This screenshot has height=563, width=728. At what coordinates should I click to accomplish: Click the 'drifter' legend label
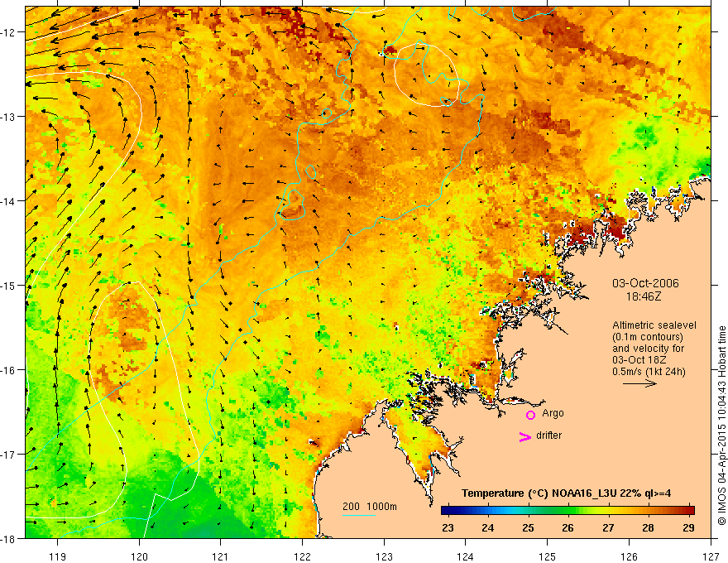[x=548, y=435]
